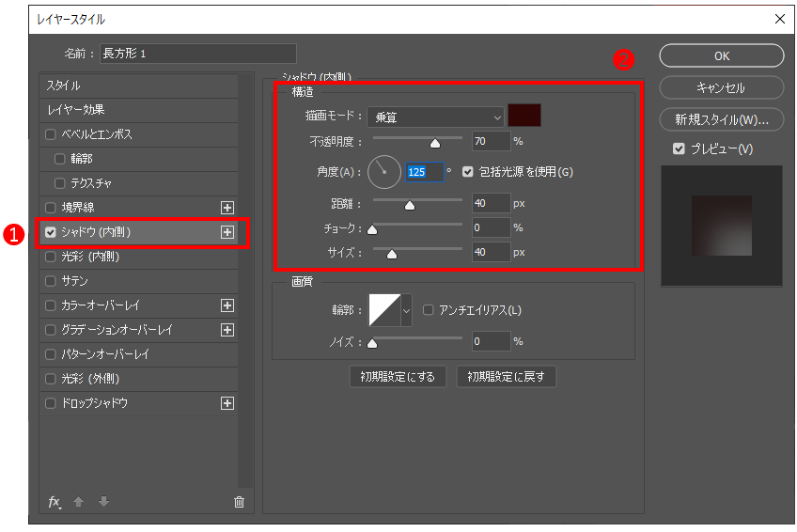Add another 境界線 effect with plus icon
797x532 pixels.
click(x=227, y=208)
